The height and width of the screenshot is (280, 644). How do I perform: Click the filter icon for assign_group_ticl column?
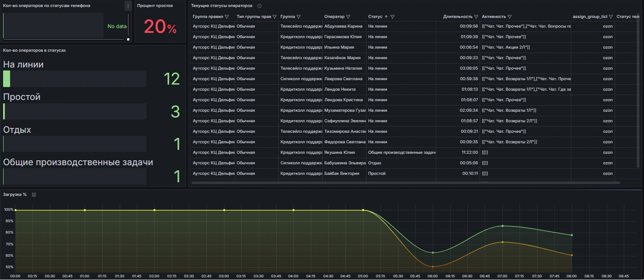[611, 17]
